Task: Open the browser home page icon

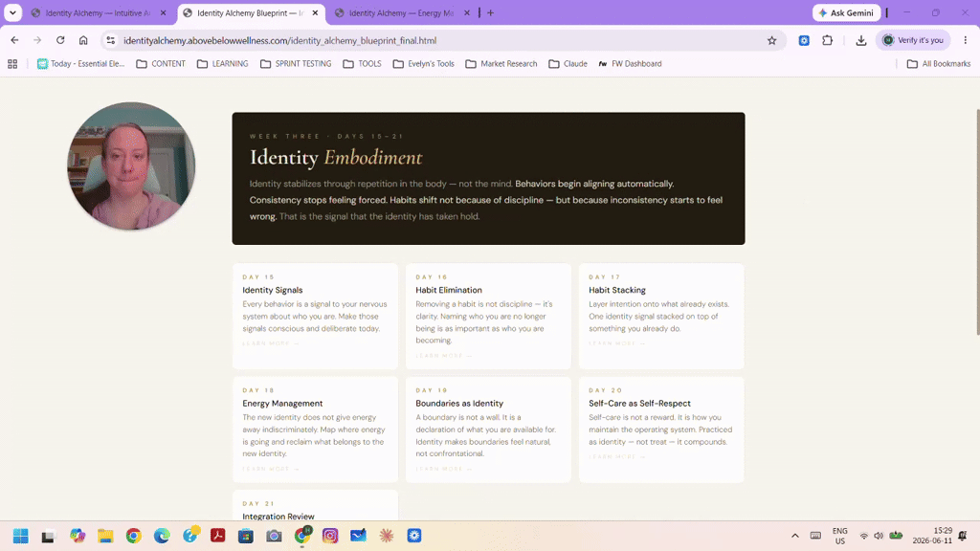Action: (x=83, y=40)
